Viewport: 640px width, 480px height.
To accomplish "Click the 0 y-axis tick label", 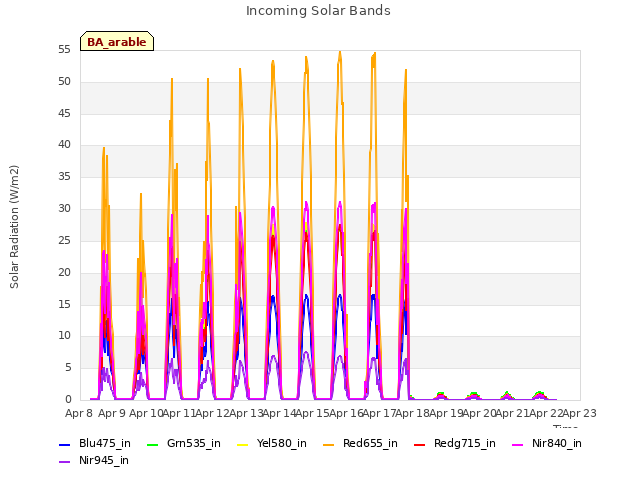I will [68, 400].
